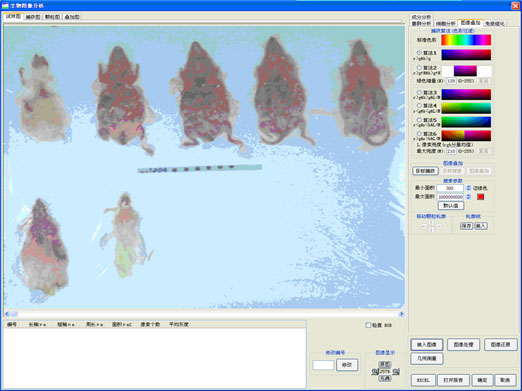
Task: Click the 默认值 default values button
Action: (451, 206)
